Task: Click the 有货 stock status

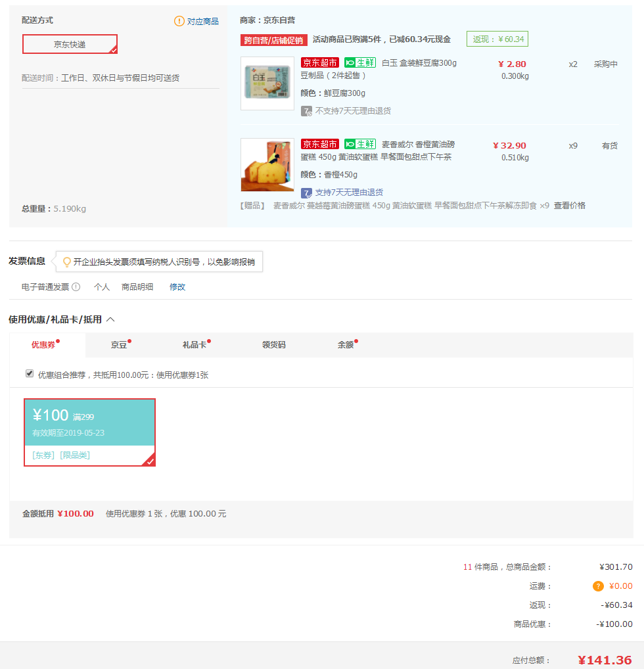Action: [x=609, y=145]
